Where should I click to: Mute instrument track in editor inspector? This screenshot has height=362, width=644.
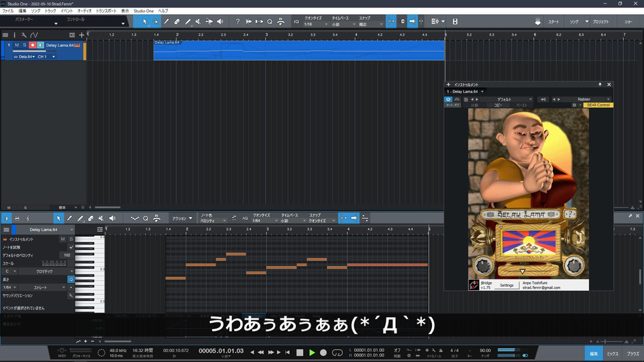point(63,239)
